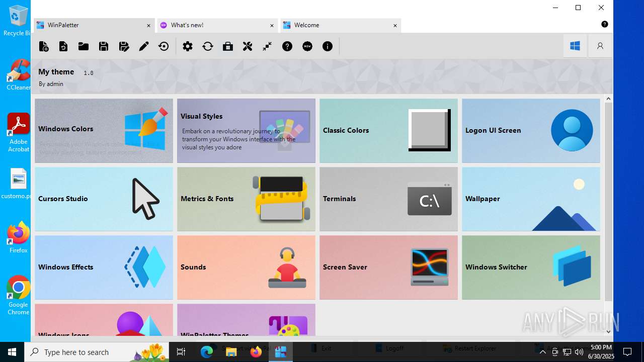Open File Explorer from the taskbar
Screen dimensions: 644x362
point(231,352)
